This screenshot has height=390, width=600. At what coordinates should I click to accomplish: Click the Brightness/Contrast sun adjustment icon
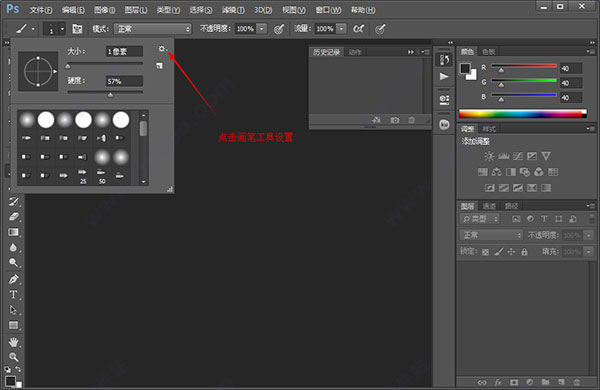tap(489, 156)
